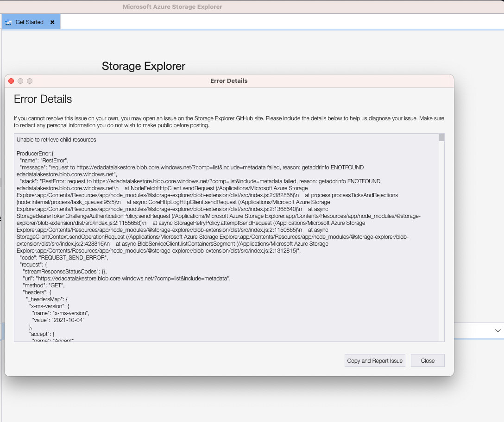Click the error details scrollbar thumb

click(x=441, y=137)
